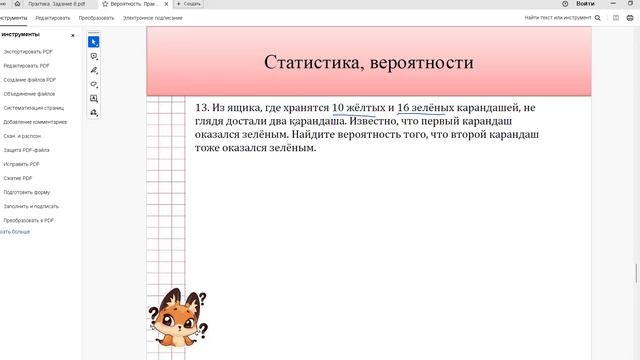Open Сжатие PDF tool
Viewport: 640px width, 360px height.
[x=18, y=178]
